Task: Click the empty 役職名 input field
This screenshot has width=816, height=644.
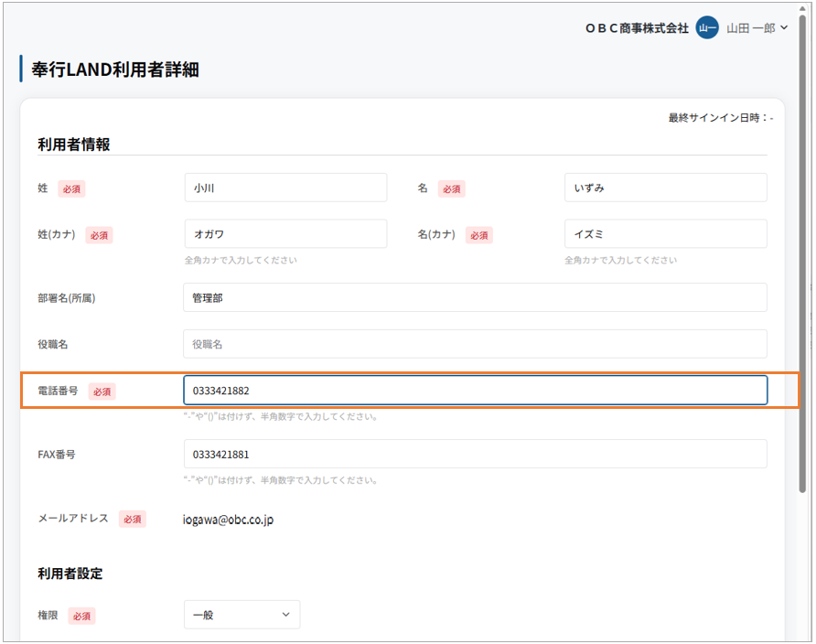Action: tap(475, 344)
